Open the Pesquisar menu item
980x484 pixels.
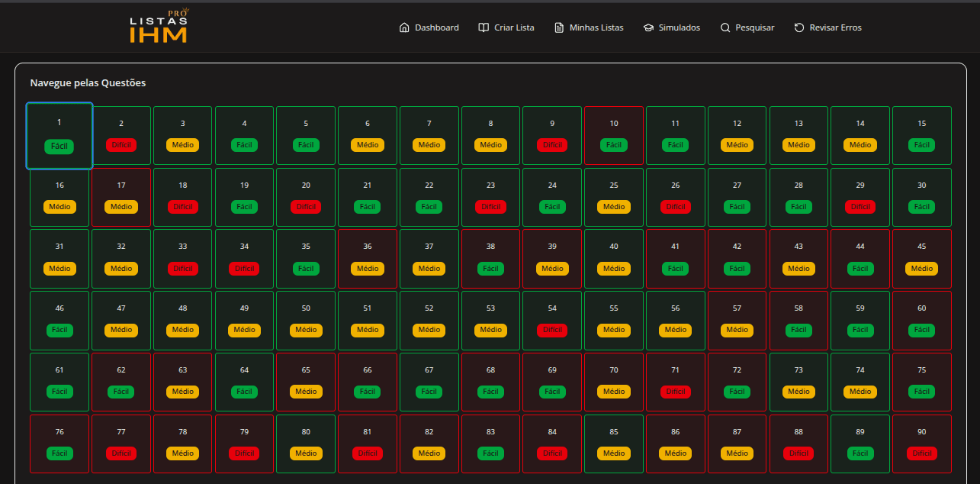(747, 27)
